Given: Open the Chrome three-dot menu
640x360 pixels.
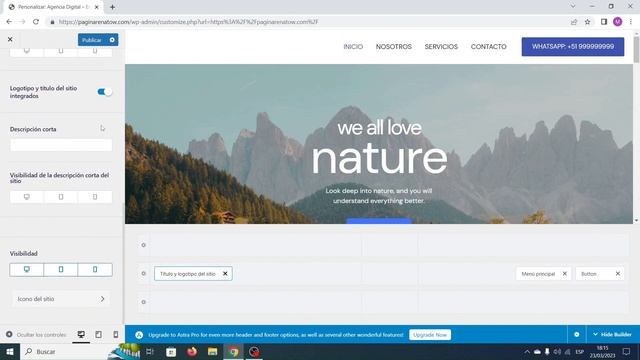Looking at the screenshot, I should [631, 22].
